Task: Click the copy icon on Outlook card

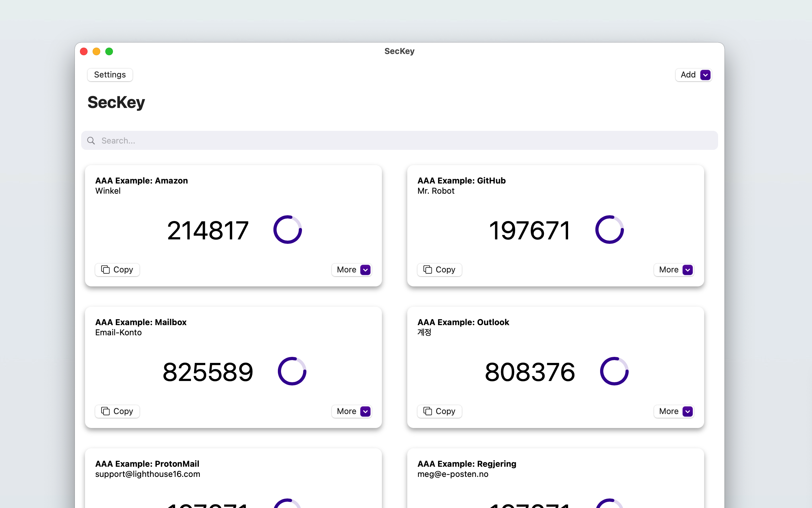Action: (x=428, y=411)
